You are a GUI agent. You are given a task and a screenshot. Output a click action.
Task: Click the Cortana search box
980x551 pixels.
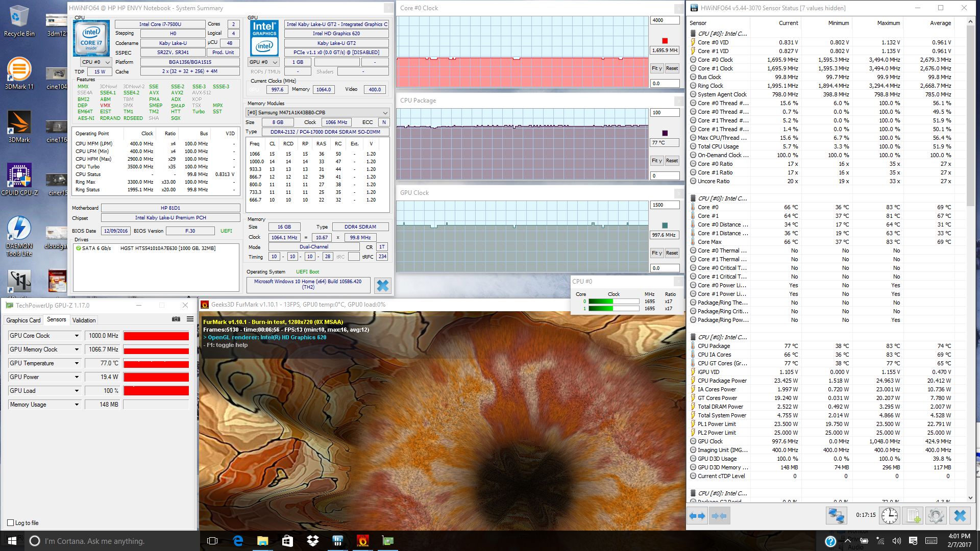[112, 541]
